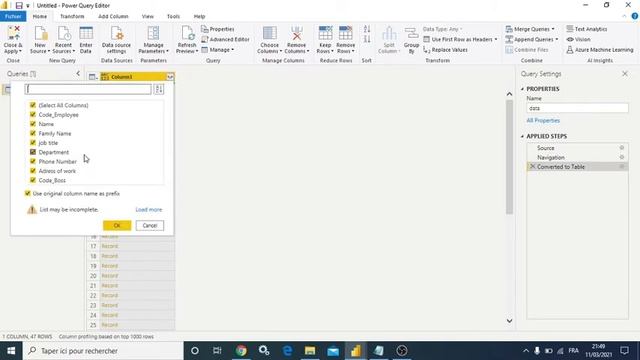640x360 pixels.
Task: Collapse the PROPERTIES section
Action: tap(522, 89)
